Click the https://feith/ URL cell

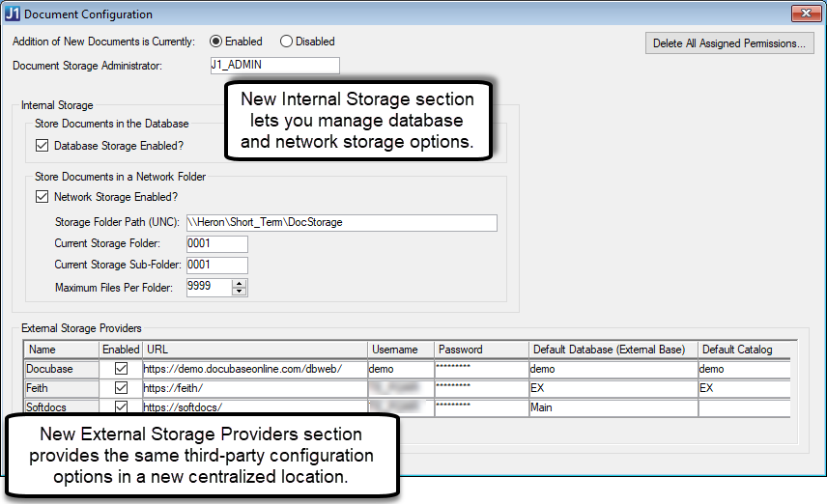[255, 388]
